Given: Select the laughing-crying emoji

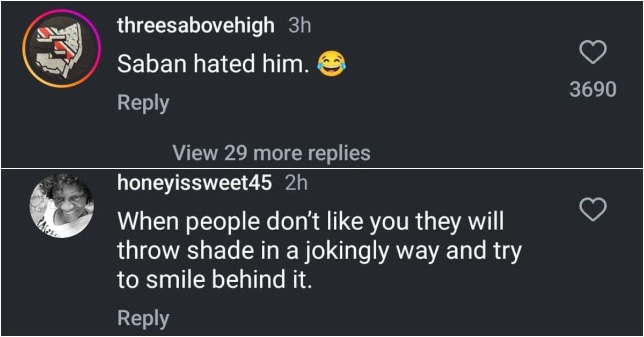Looking at the screenshot, I should point(331,64).
